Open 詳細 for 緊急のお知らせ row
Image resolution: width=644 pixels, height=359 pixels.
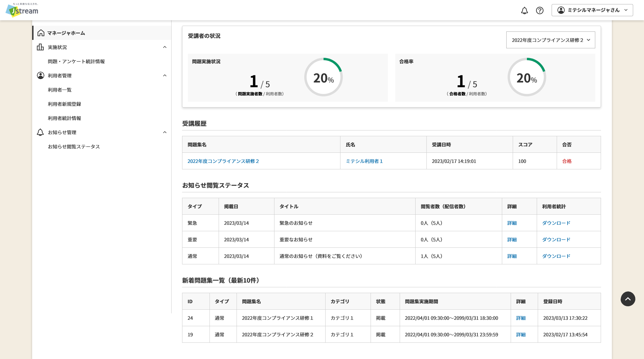[x=512, y=223]
